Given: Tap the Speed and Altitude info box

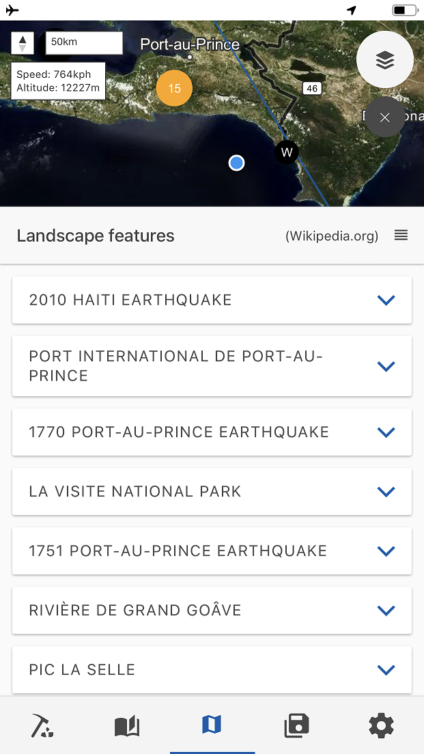Looking at the screenshot, I should [58, 81].
